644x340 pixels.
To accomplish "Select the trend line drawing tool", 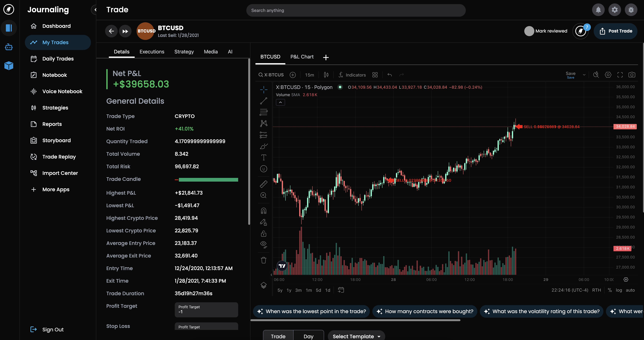I will (263, 101).
